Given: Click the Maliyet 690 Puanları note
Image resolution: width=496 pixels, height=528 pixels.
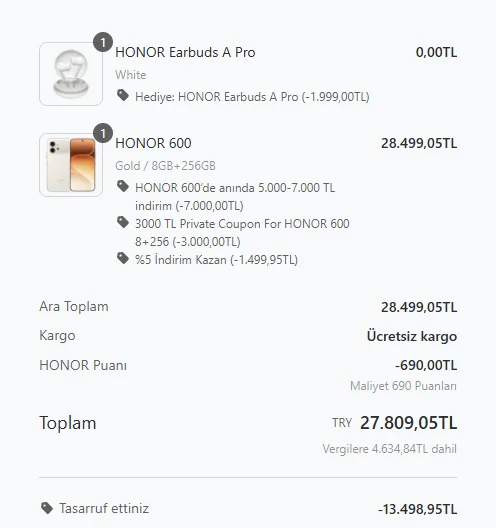Looking at the screenshot, I should point(403,386).
